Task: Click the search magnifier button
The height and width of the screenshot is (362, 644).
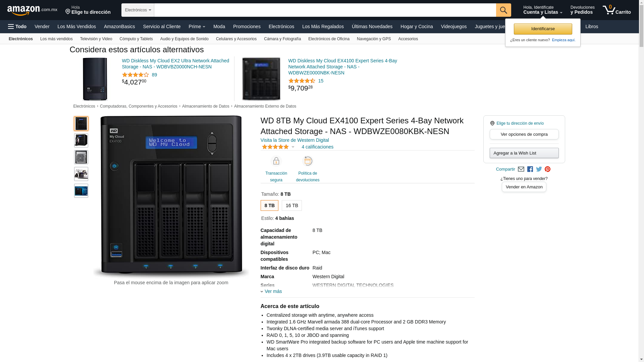Action: tap(503, 10)
